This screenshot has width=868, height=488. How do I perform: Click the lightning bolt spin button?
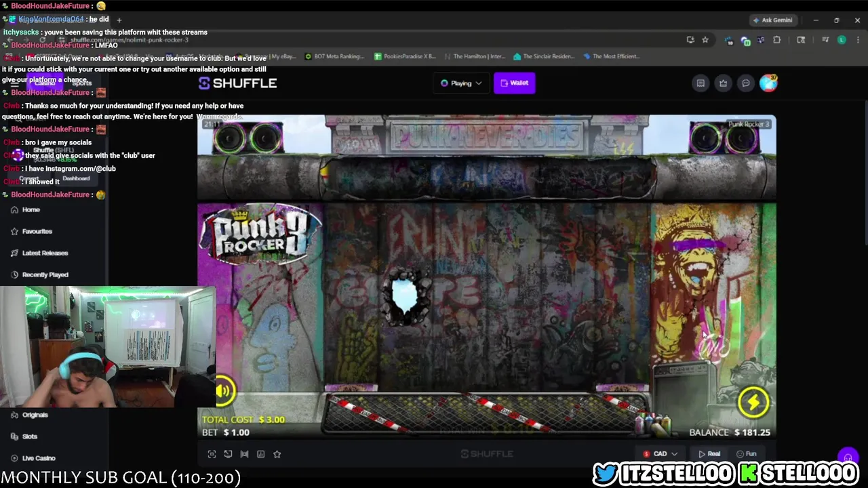pos(753,403)
